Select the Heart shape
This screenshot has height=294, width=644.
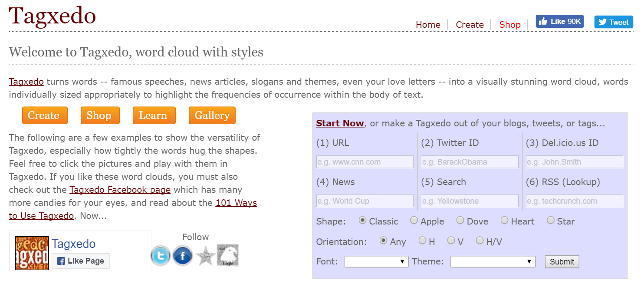[505, 220]
